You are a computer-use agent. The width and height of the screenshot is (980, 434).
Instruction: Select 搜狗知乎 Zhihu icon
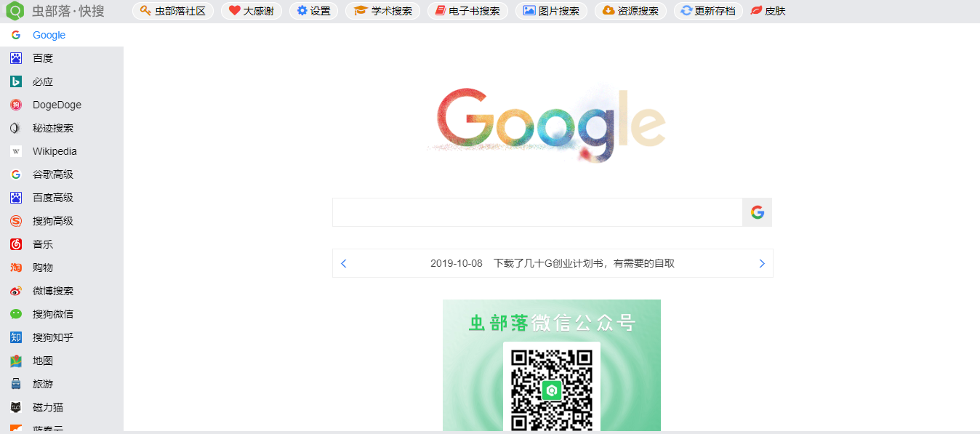pyautogui.click(x=16, y=337)
